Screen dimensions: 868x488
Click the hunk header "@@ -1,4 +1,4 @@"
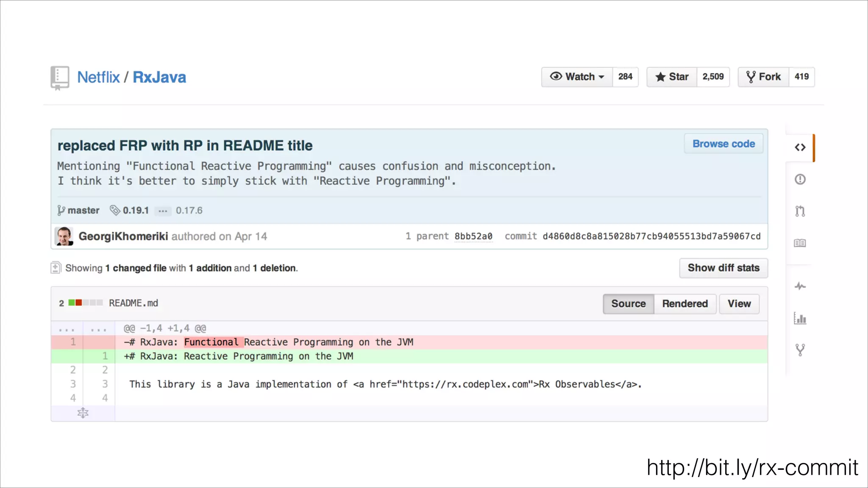click(165, 328)
